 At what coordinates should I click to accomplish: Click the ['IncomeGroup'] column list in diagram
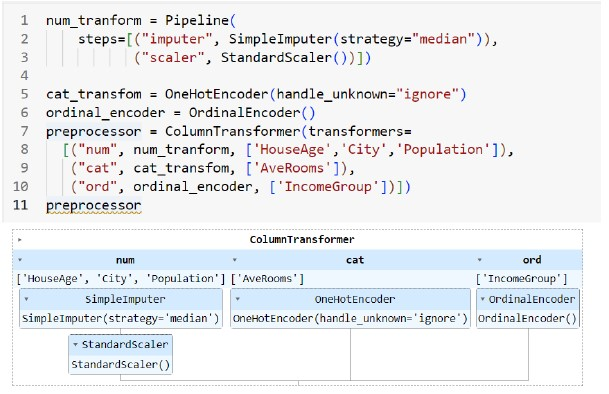click(522, 279)
